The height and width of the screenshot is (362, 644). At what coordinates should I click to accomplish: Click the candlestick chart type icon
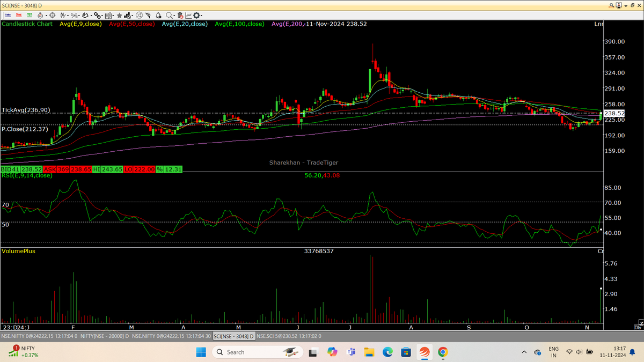click(63, 16)
